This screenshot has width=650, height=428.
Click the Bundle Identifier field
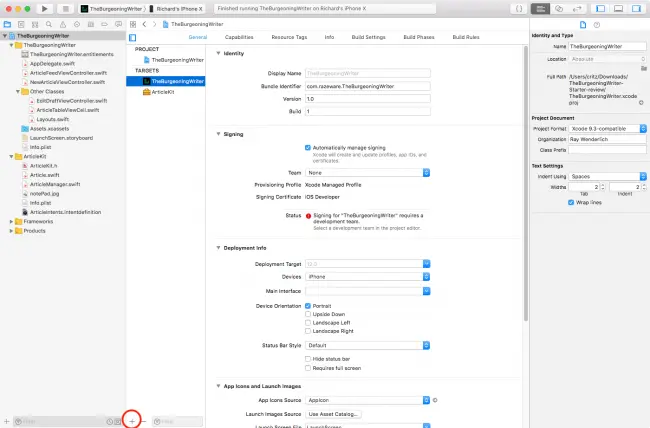368,86
